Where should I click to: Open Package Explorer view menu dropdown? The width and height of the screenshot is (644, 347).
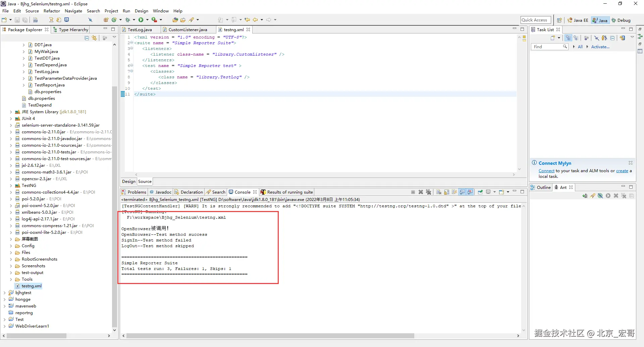coord(114,38)
